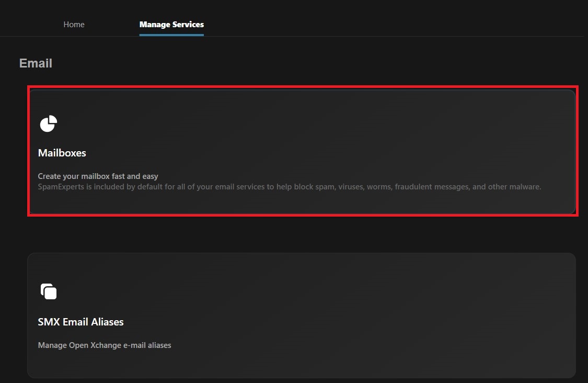
Task: Click the Email section heading
Action: [x=36, y=63]
